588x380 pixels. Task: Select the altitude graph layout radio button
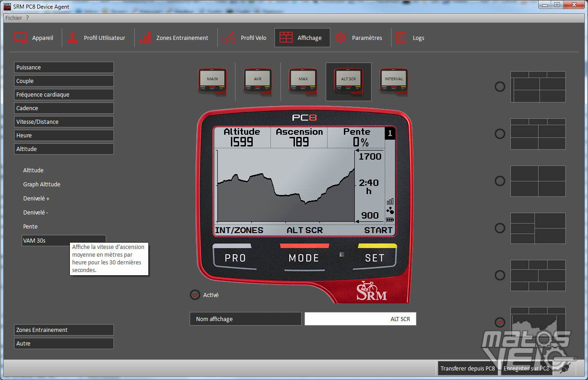(500, 322)
